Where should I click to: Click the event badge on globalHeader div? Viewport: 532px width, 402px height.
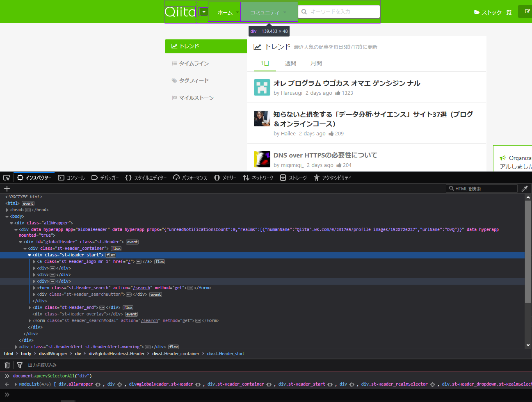point(132,242)
